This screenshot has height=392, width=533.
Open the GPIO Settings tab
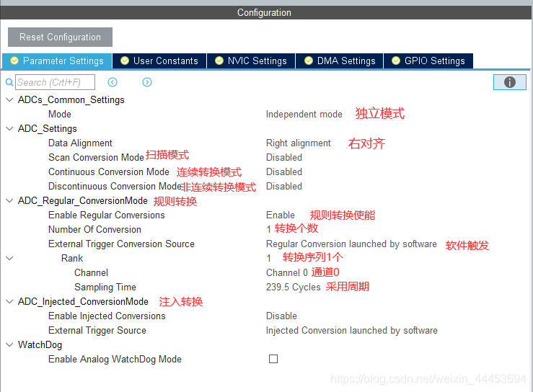[428, 61]
